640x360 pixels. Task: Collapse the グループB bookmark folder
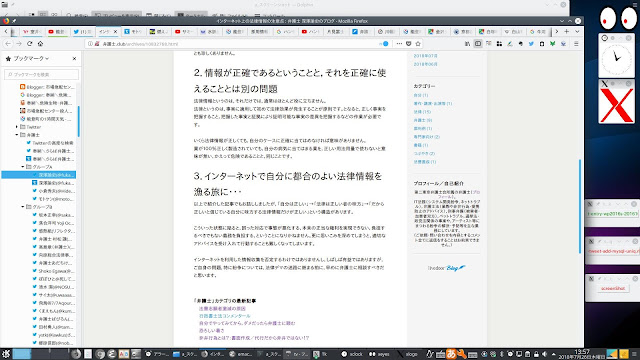23,207
